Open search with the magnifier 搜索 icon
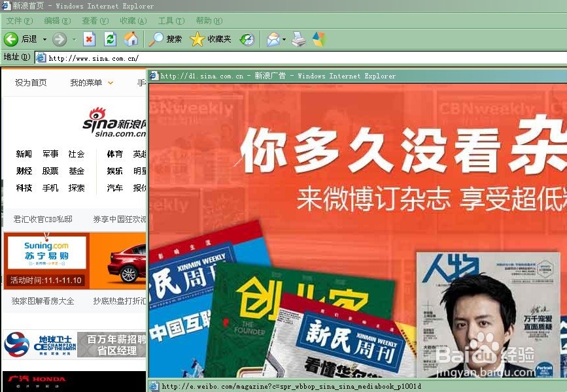This screenshot has height=392, width=567. pyautogui.click(x=156, y=39)
